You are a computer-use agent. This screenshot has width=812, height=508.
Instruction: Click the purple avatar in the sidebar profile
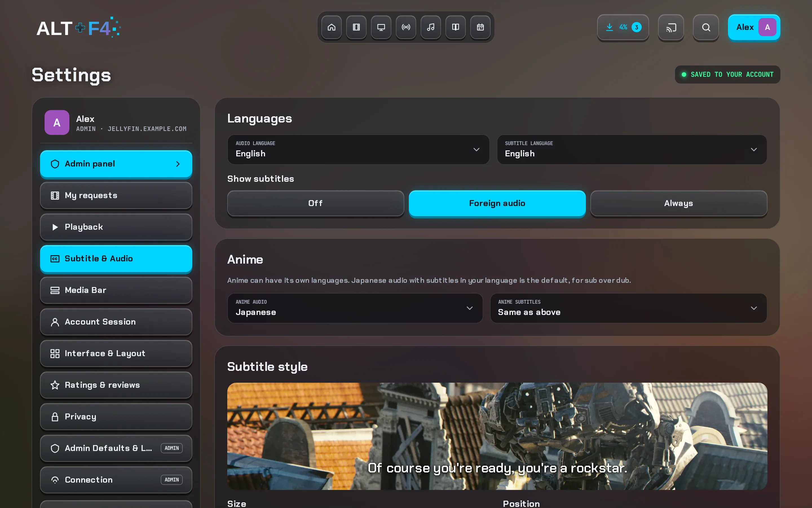(57, 123)
